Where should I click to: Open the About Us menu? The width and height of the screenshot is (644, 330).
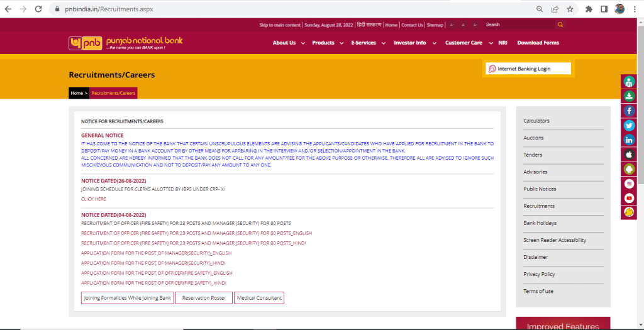click(284, 43)
